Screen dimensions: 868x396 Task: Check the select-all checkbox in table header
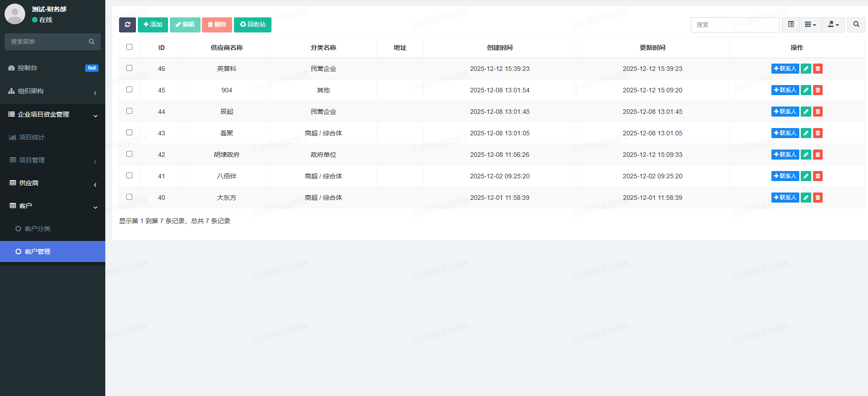(x=129, y=47)
